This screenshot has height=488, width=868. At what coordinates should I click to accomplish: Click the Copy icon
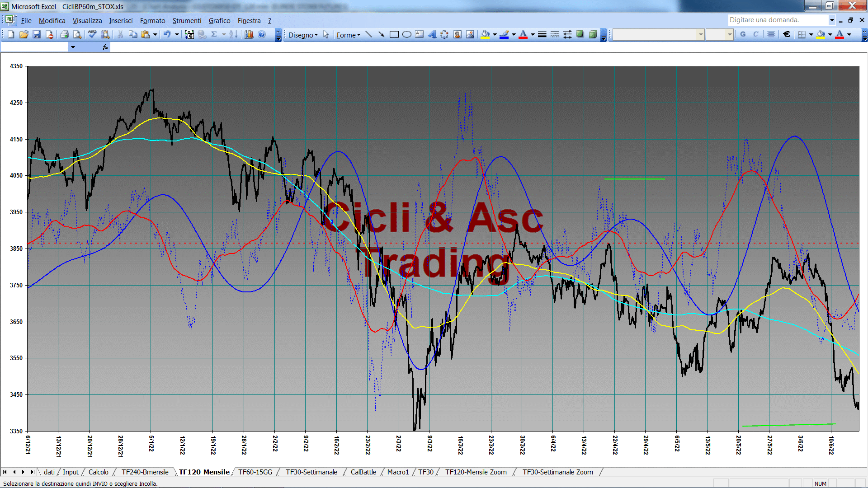tap(133, 34)
